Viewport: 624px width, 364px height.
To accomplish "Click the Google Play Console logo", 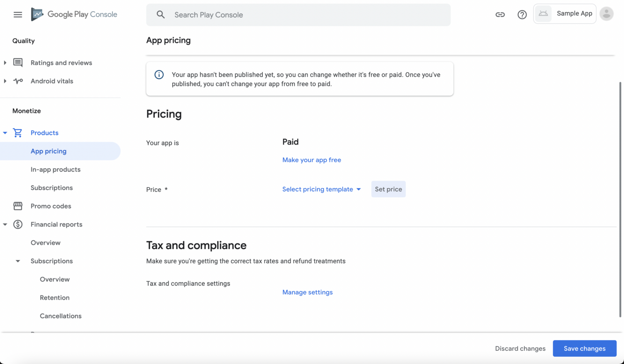I will tap(74, 15).
